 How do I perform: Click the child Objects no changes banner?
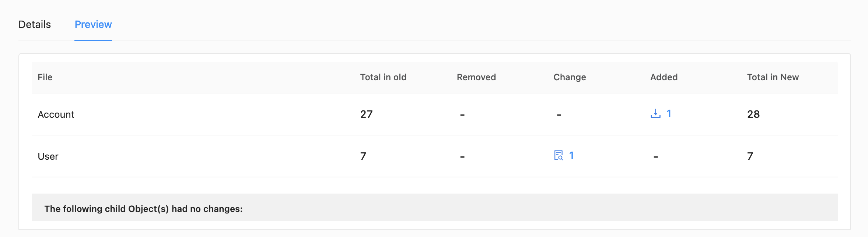click(143, 209)
